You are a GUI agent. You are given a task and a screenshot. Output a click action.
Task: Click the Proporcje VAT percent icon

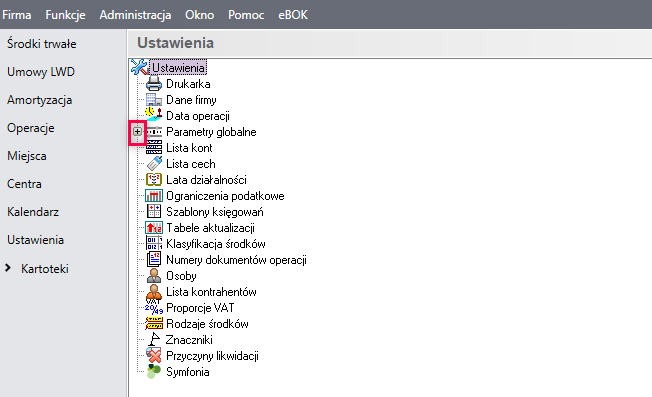pyautogui.click(x=154, y=308)
